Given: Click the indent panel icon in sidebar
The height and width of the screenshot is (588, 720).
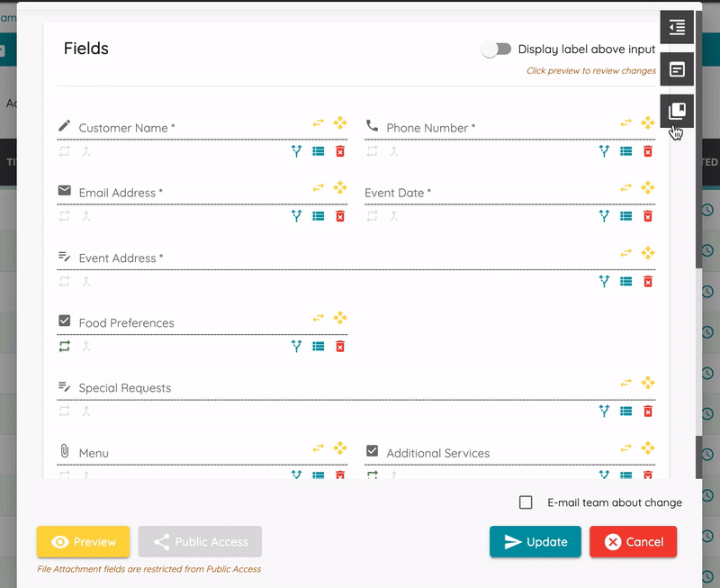Looking at the screenshot, I should click(x=677, y=27).
